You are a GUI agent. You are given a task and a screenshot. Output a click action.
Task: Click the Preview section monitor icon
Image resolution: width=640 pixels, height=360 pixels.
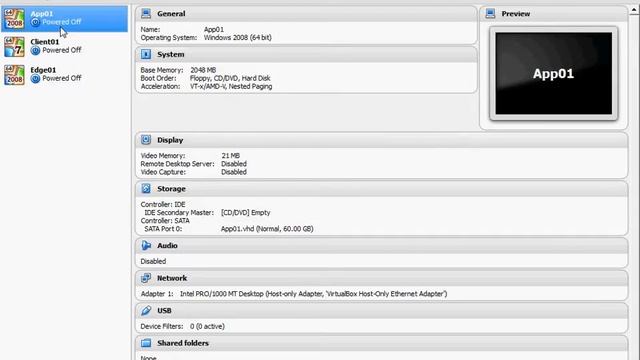[x=490, y=13]
